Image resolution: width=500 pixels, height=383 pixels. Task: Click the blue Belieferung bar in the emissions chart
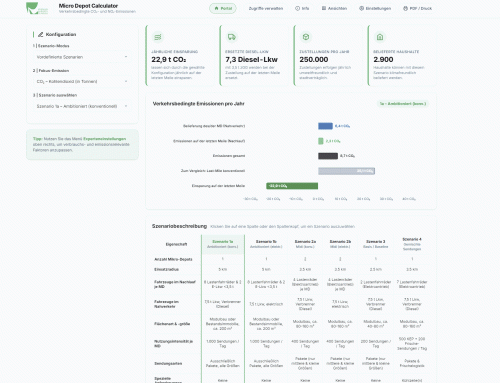point(325,126)
